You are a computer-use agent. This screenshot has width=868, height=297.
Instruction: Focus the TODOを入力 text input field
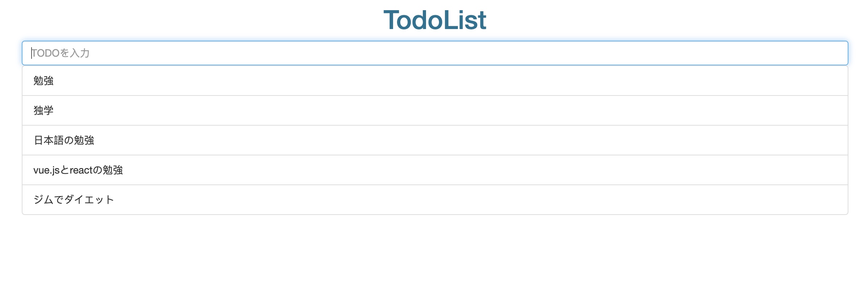(434, 53)
